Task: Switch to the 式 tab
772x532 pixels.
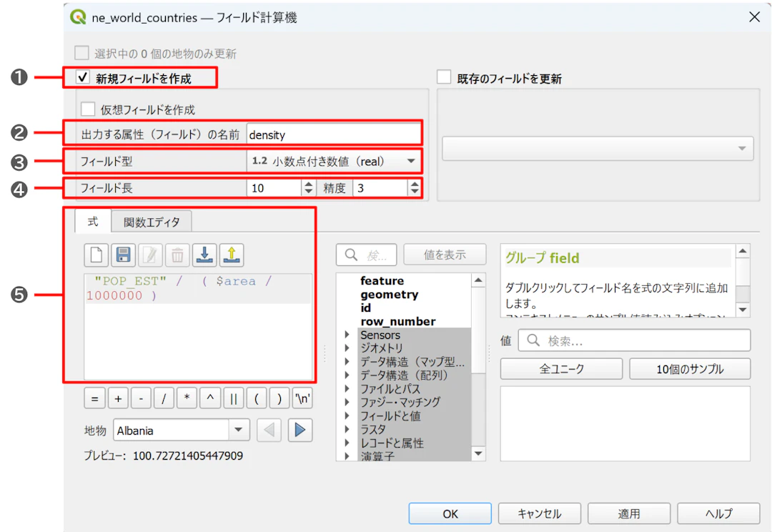Action: (x=92, y=221)
